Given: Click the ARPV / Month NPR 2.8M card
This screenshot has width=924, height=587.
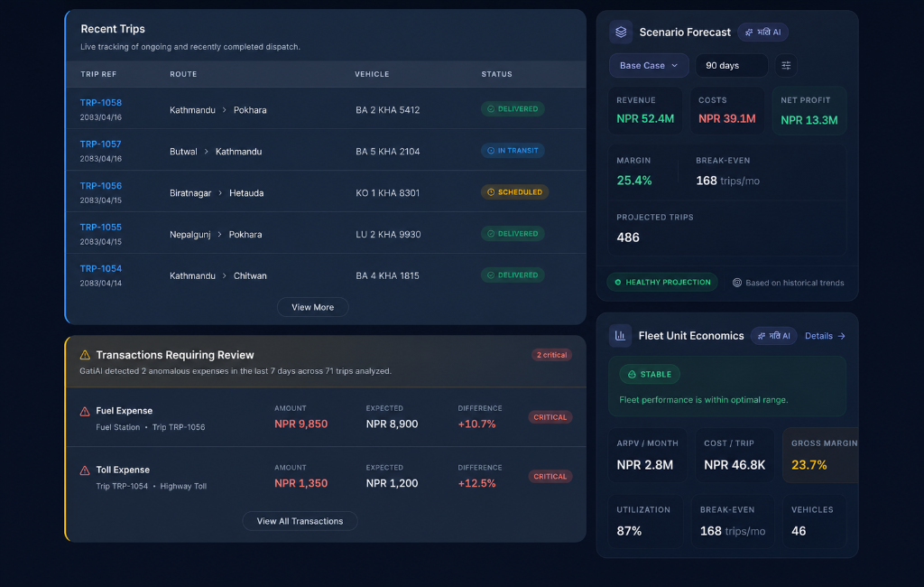Looking at the screenshot, I should coord(648,455).
